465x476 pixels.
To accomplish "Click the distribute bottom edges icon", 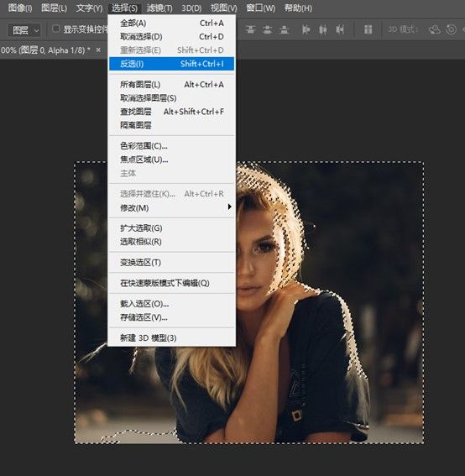I will point(284,29).
